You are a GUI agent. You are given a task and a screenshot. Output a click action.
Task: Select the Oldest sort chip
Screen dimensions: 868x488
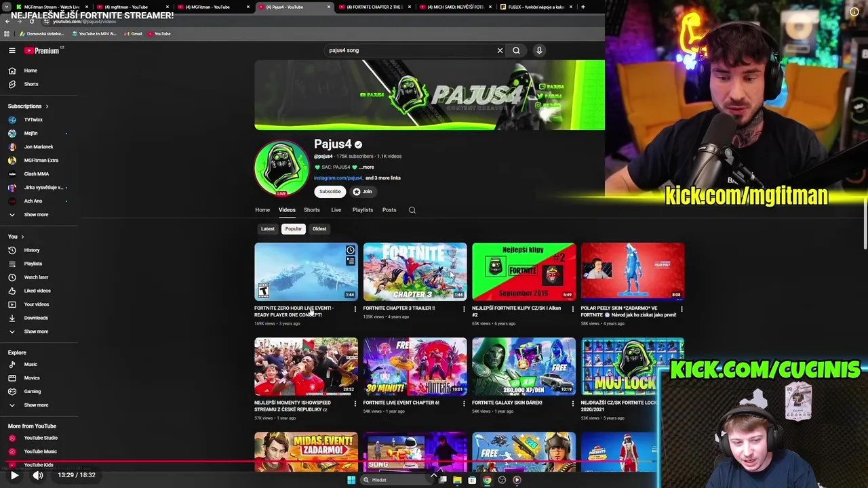[x=319, y=229]
